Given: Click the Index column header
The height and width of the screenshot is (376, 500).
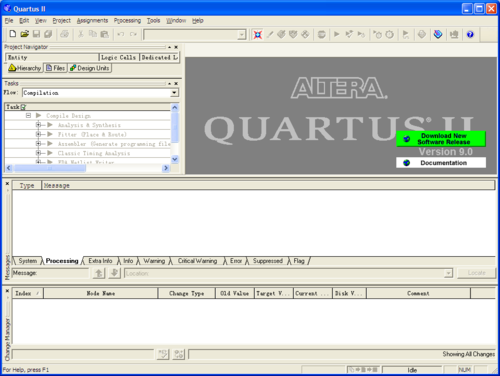Looking at the screenshot, I should point(28,293).
